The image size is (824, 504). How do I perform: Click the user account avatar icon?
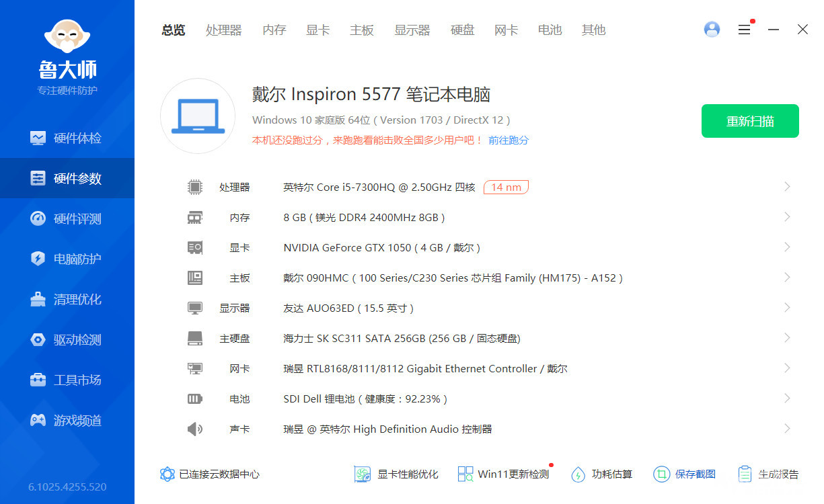click(712, 30)
